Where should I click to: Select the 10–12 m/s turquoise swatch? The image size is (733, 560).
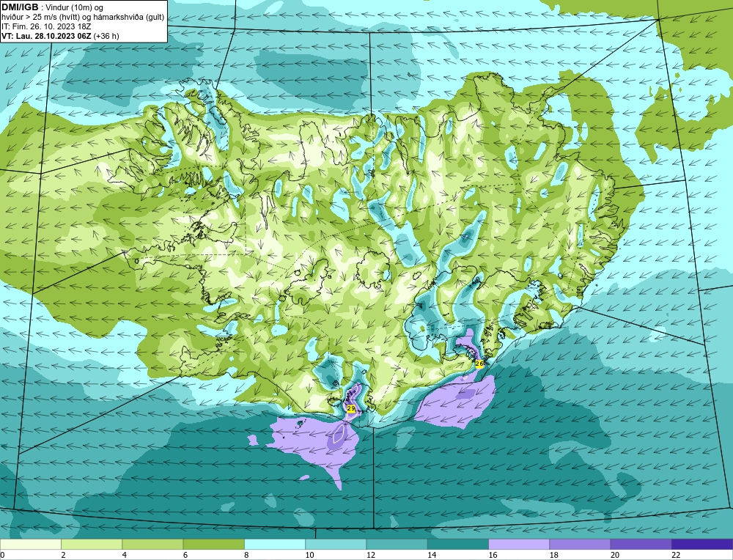(336, 545)
